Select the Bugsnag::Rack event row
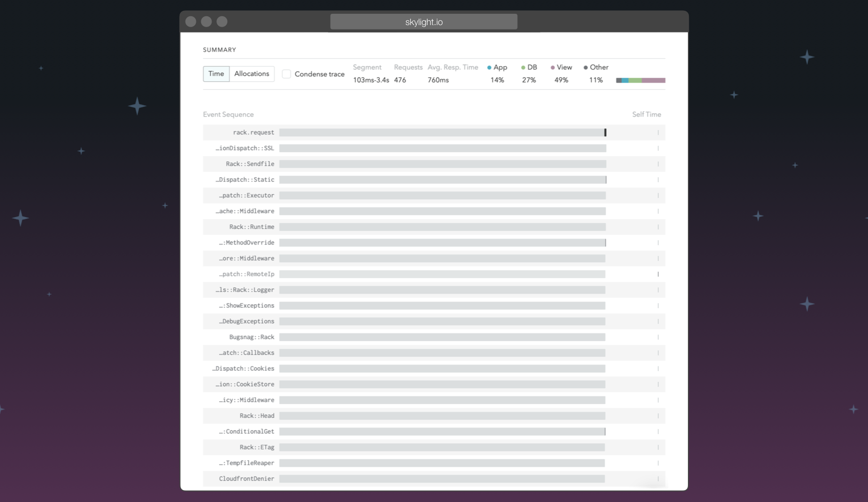 click(x=434, y=337)
